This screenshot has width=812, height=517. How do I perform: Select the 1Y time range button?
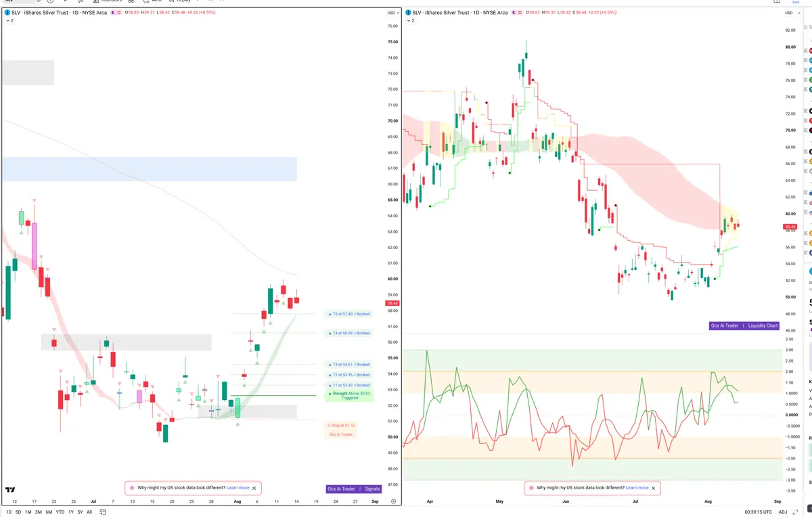[71, 512]
